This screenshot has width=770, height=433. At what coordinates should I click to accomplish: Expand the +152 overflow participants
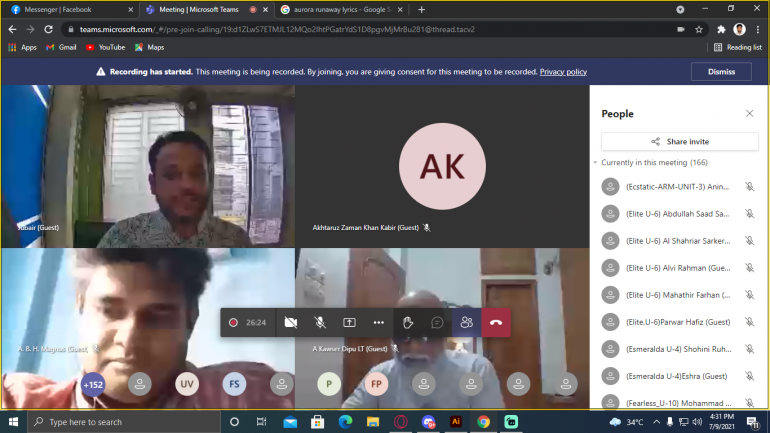[x=93, y=384]
